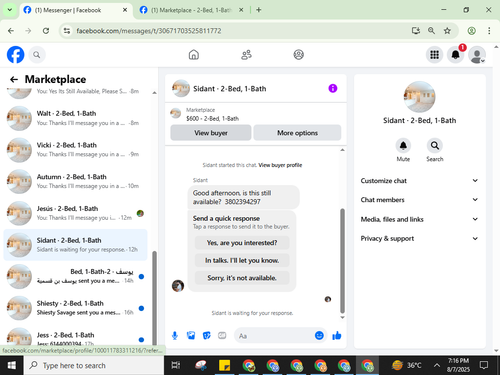Viewport: 500px width, 375px height.
Task: Click the back arrow beside Marketplace heading
Action: pyautogui.click(x=14, y=79)
